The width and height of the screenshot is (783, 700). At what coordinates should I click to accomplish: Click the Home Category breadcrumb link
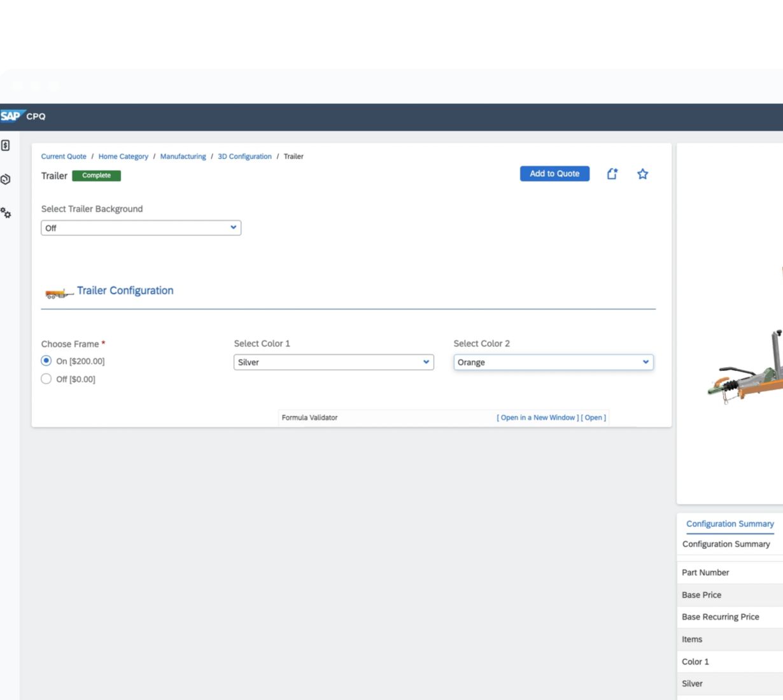point(123,157)
